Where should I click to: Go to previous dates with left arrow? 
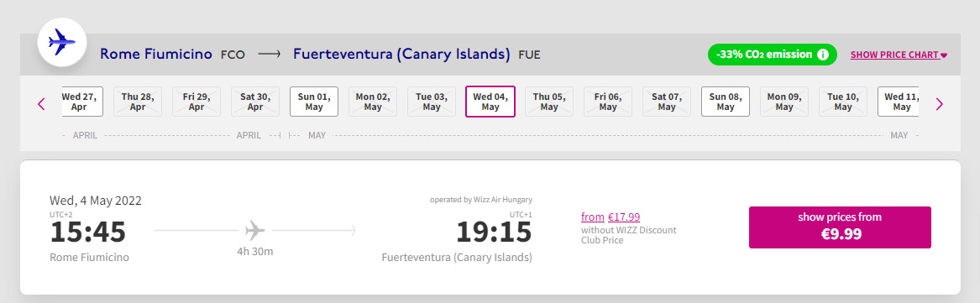(42, 104)
